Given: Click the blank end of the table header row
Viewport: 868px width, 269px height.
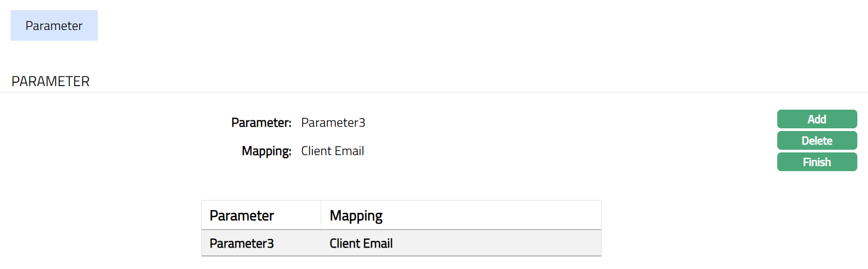Looking at the screenshot, I should 507,216.
